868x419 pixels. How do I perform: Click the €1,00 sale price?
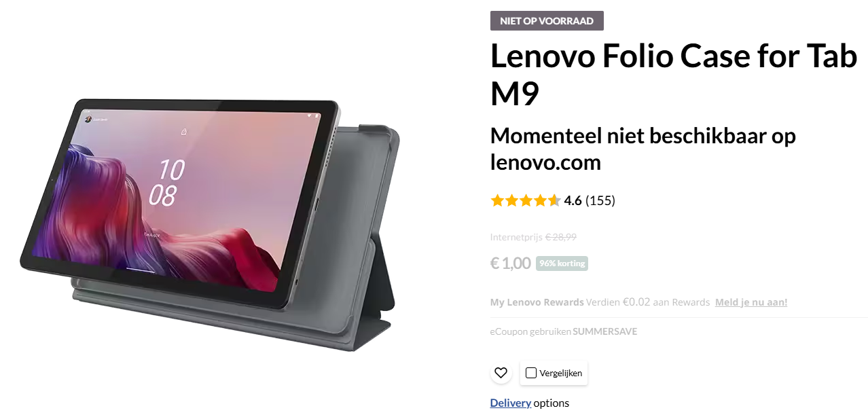tap(511, 263)
